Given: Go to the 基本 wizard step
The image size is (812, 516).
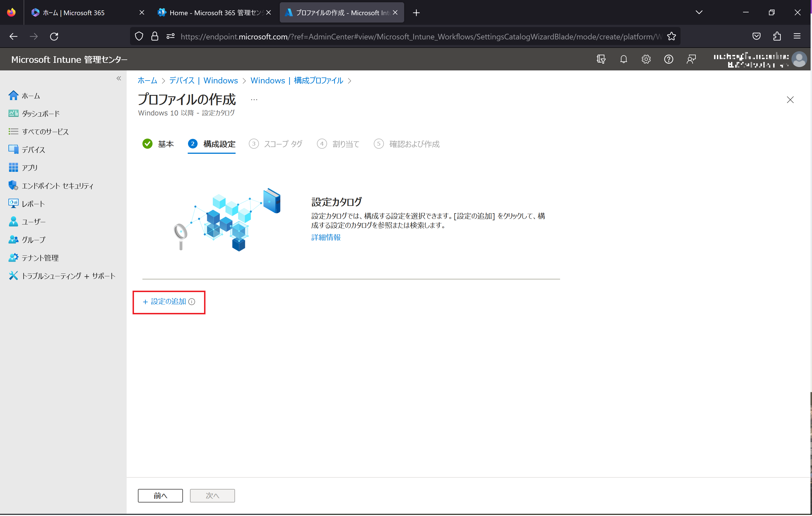Looking at the screenshot, I should click(158, 144).
